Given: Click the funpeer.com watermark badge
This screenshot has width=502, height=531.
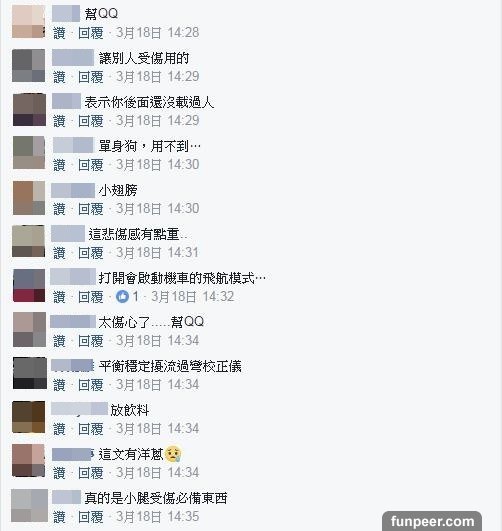Looking at the screenshot, I should click(432, 521).
